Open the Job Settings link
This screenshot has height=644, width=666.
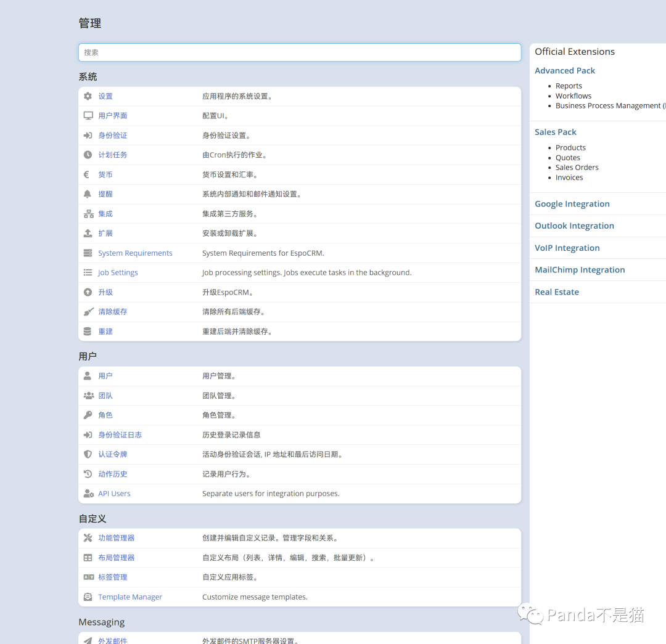coord(118,272)
